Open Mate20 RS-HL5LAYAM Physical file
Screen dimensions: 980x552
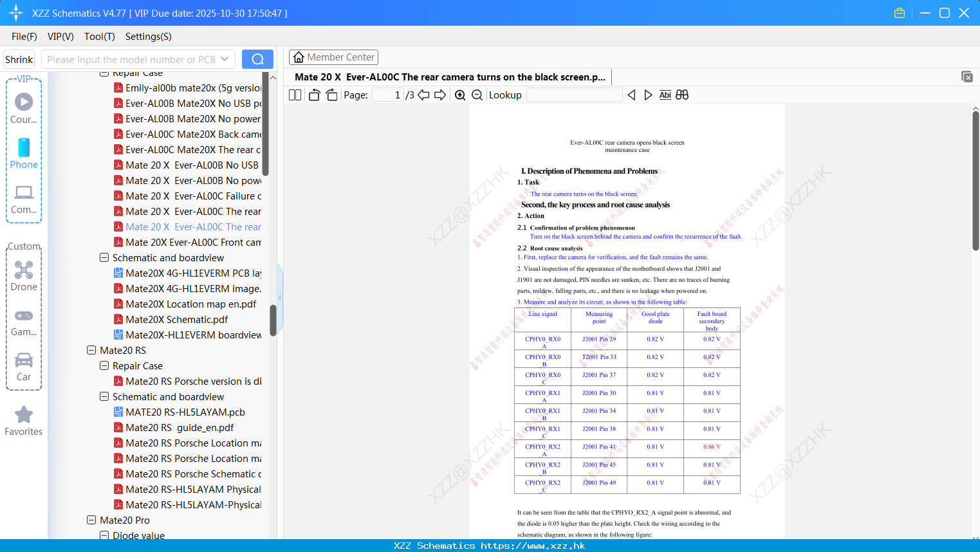[x=187, y=489]
